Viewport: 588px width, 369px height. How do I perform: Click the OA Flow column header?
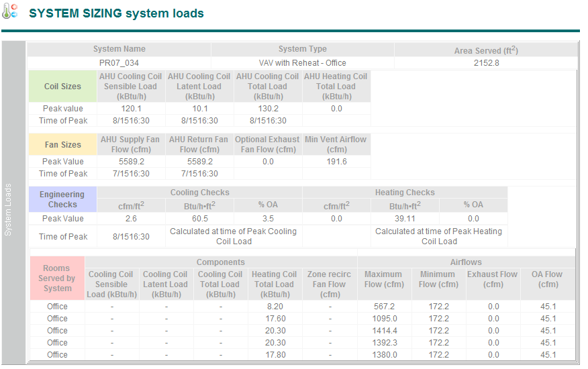(x=548, y=279)
